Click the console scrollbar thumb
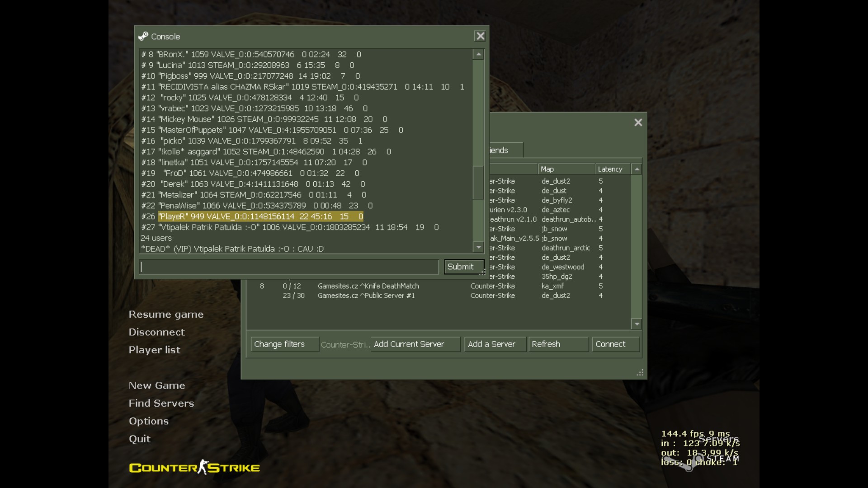 click(478, 183)
